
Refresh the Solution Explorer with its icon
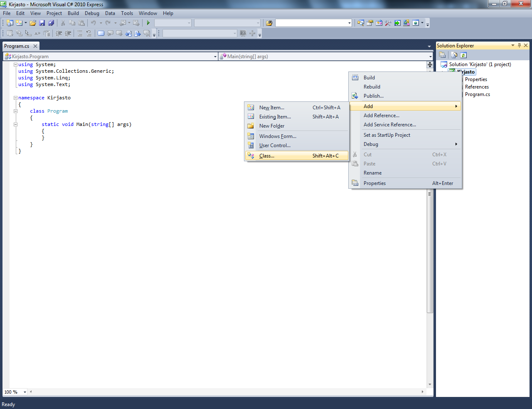[463, 55]
